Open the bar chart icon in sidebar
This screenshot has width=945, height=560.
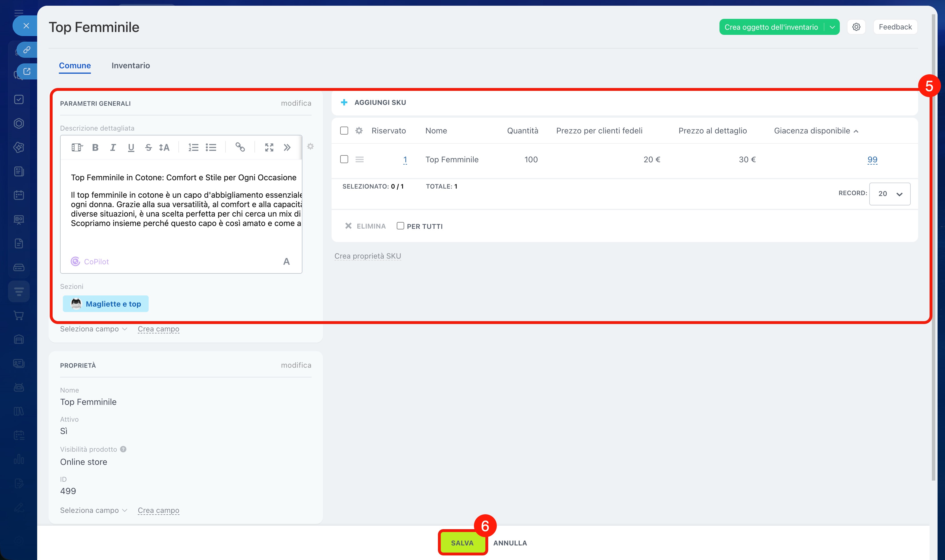(x=19, y=459)
